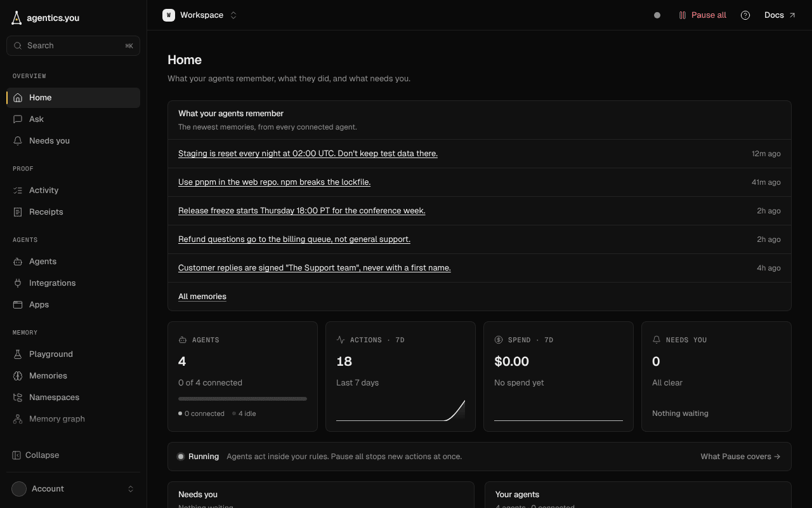Focus the Search field
Viewport: 812px width, 508px height.
(x=73, y=46)
